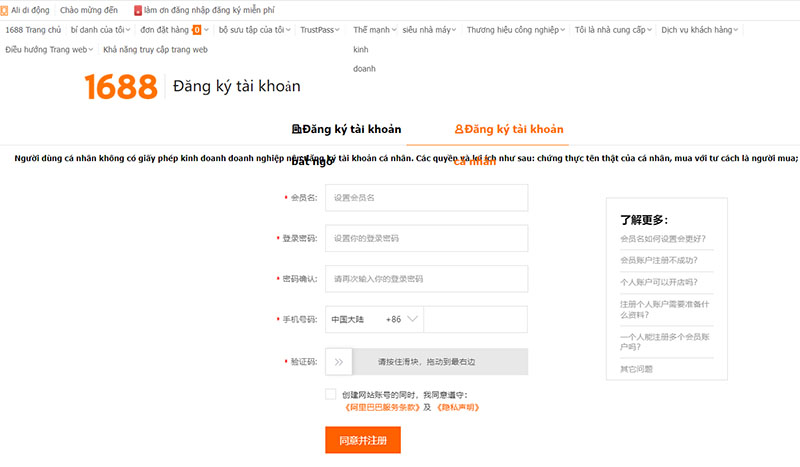Click the slider double-arrow handle
The width and height of the screenshot is (800, 467).
339,362
